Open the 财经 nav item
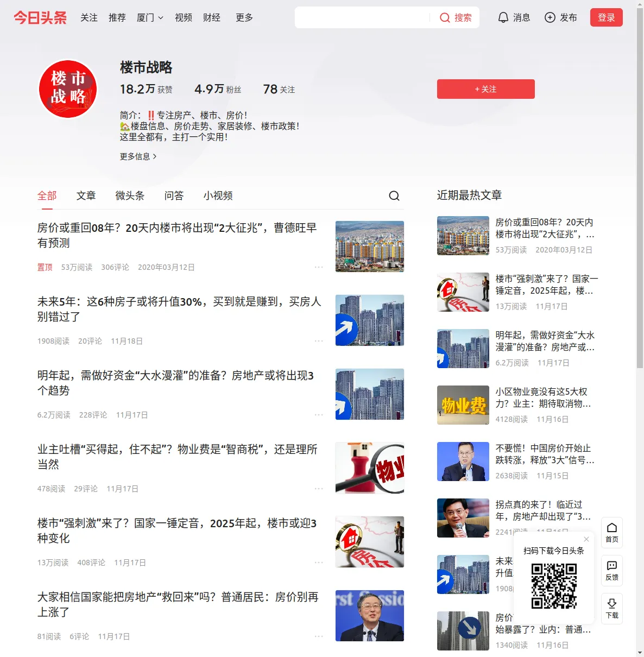 [212, 17]
